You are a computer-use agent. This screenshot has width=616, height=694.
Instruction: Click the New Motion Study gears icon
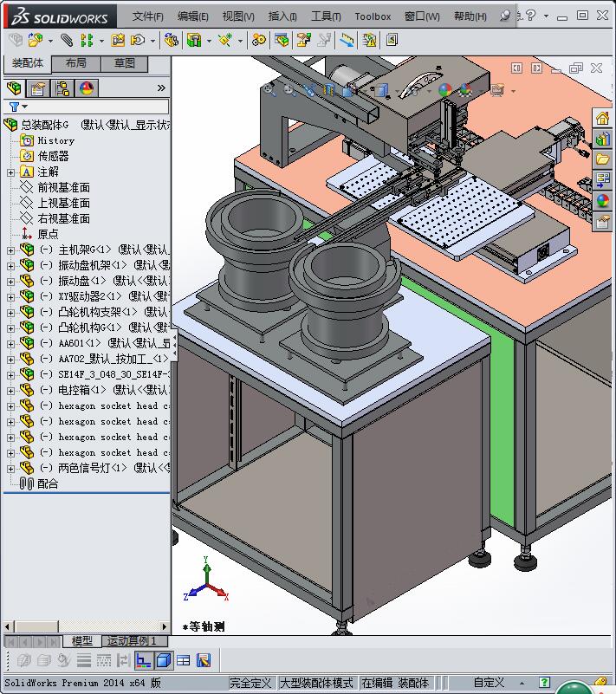pyautogui.click(x=259, y=40)
